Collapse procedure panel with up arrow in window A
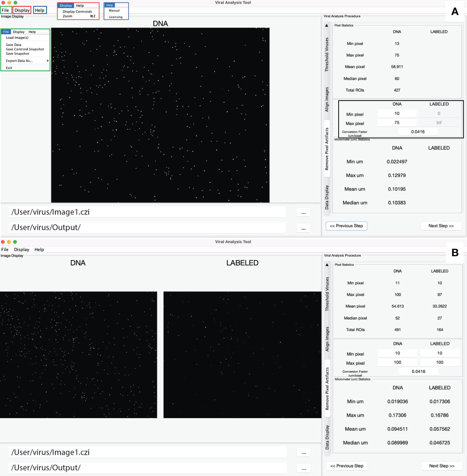 tap(327, 26)
